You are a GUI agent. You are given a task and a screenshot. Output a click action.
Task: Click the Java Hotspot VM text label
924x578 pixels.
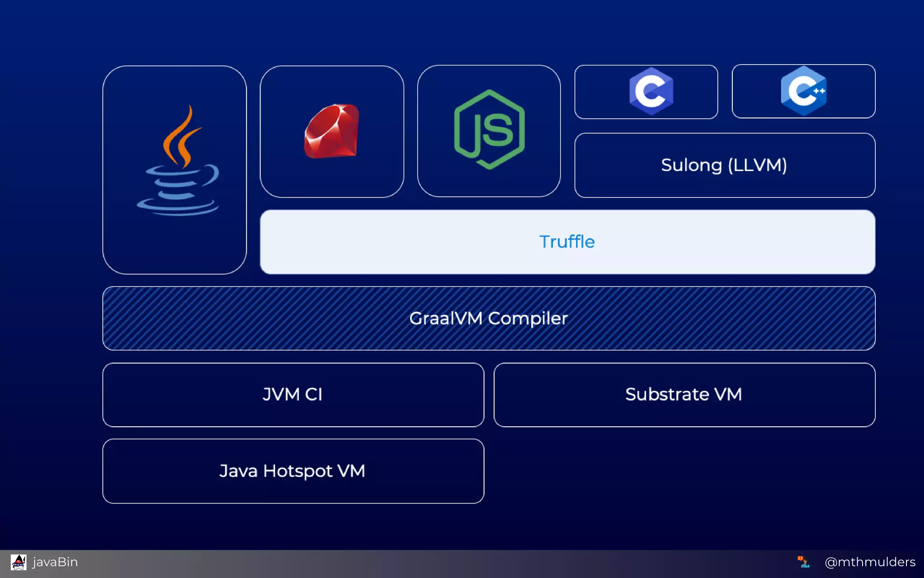pos(292,471)
